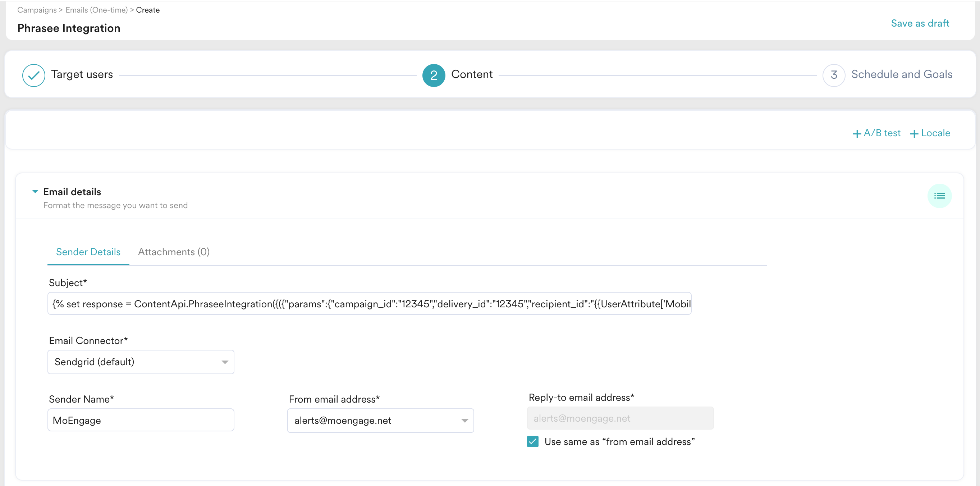Click the Sender Name field showing MoEngage

(140, 420)
